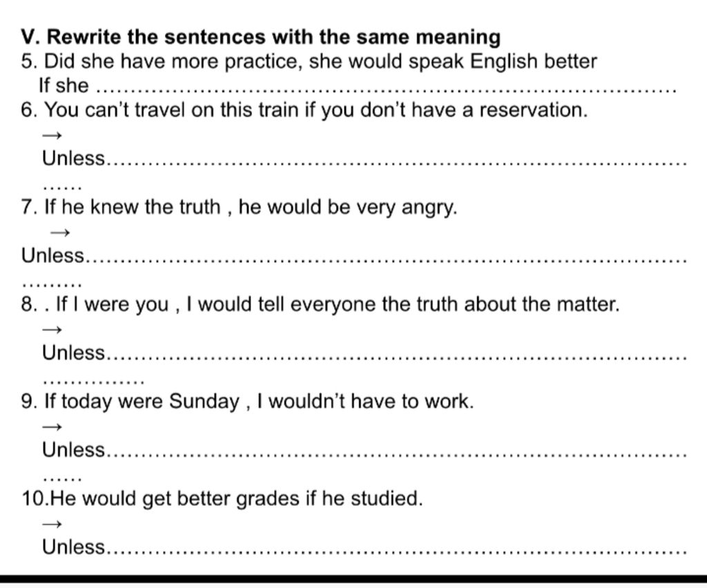This screenshot has width=707, height=588.
Task: Click the 'Unless' blank under sentence 10
Action: [397, 551]
